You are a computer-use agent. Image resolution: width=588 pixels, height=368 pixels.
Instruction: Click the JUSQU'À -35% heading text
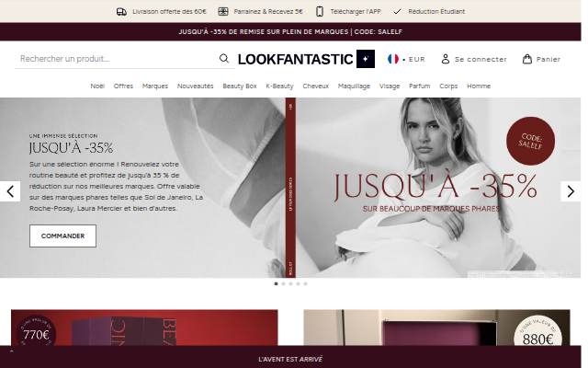pos(72,147)
